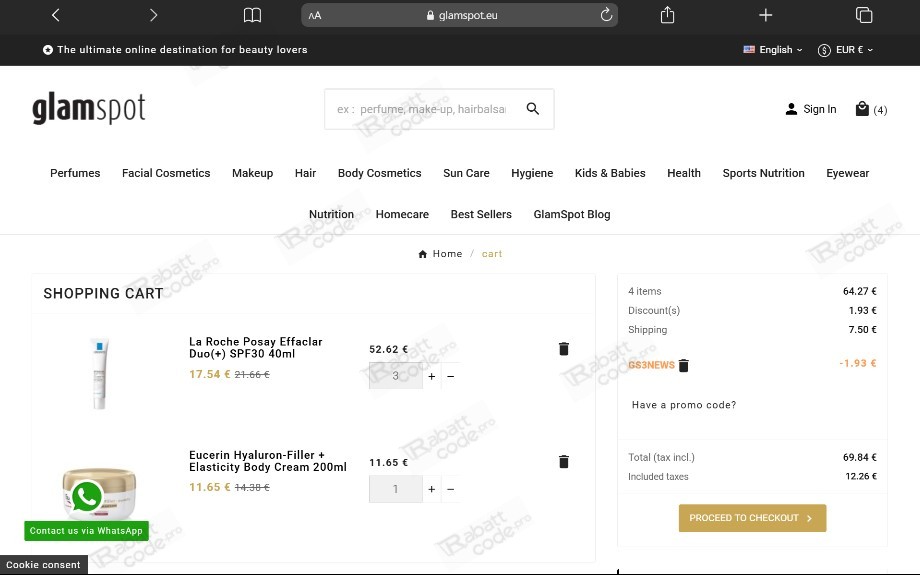The width and height of the screenshot is (920, 575).
Task: Click the glamspot logo
Action: [x=89, y=109]
